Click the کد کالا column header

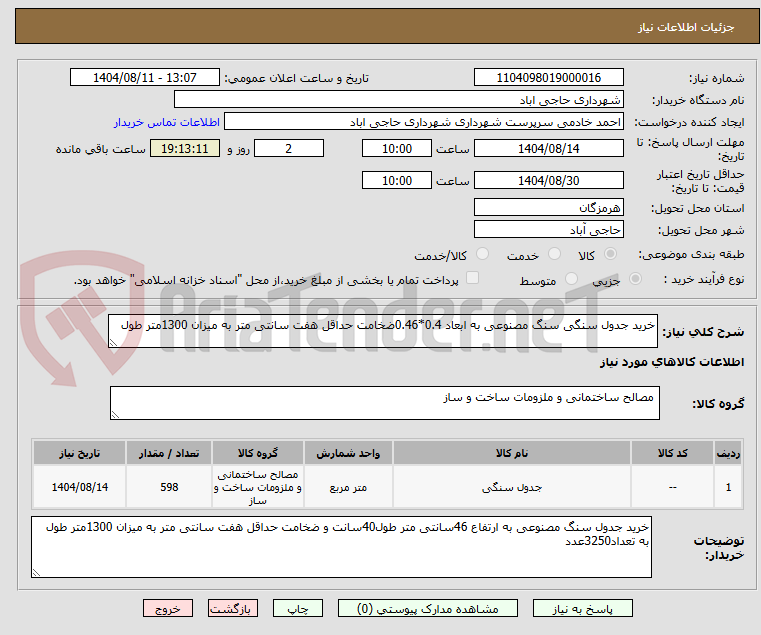pos(672,453)
